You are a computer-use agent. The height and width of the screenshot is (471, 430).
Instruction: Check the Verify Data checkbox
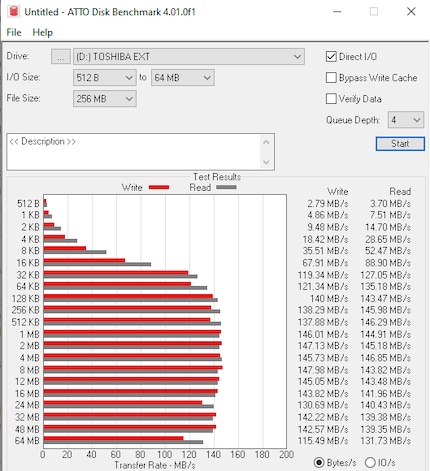point(331,99)
